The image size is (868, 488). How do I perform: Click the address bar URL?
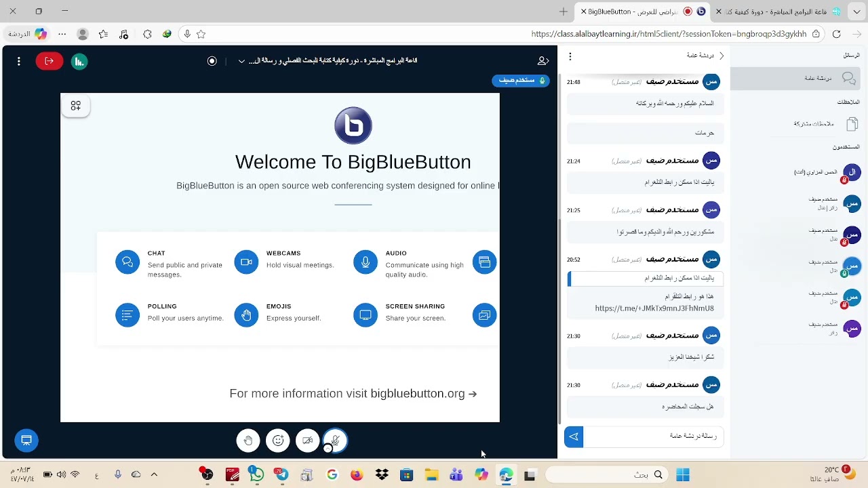tap(669, 34)
